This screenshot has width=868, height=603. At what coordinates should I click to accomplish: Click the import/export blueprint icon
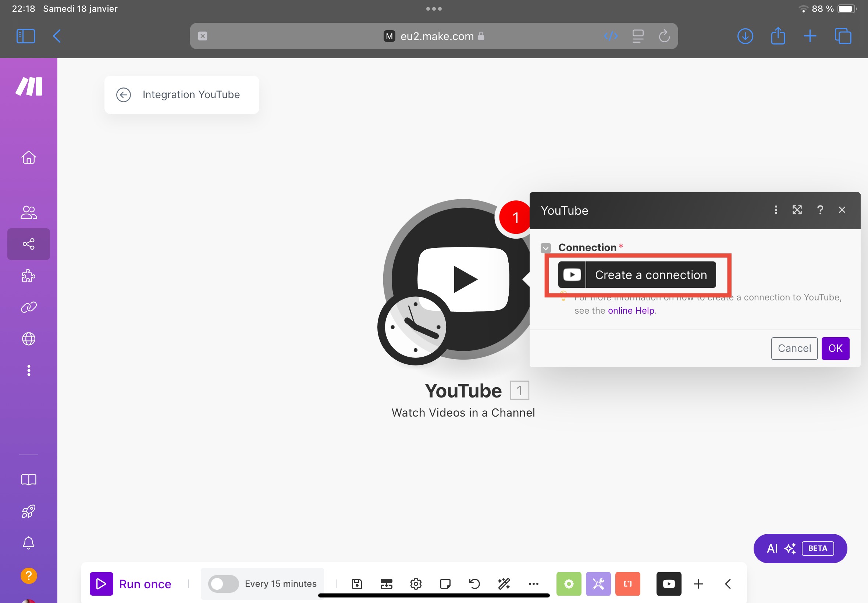point(386,584)
